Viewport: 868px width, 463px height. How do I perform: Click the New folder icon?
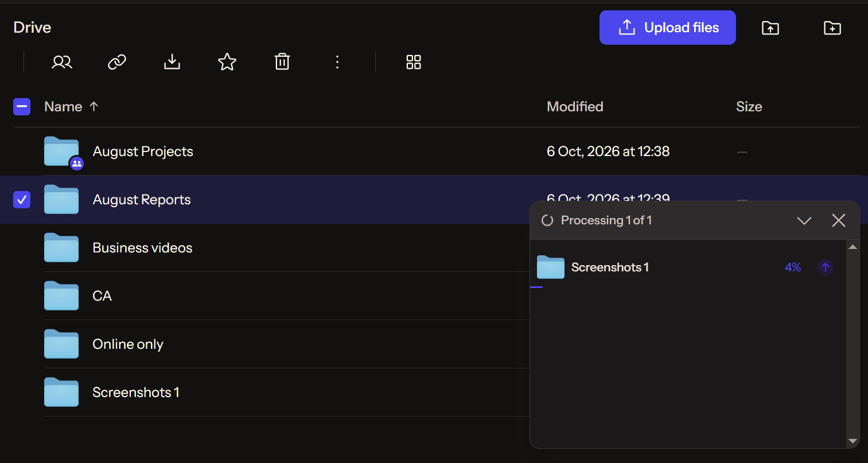coord(832,28)
